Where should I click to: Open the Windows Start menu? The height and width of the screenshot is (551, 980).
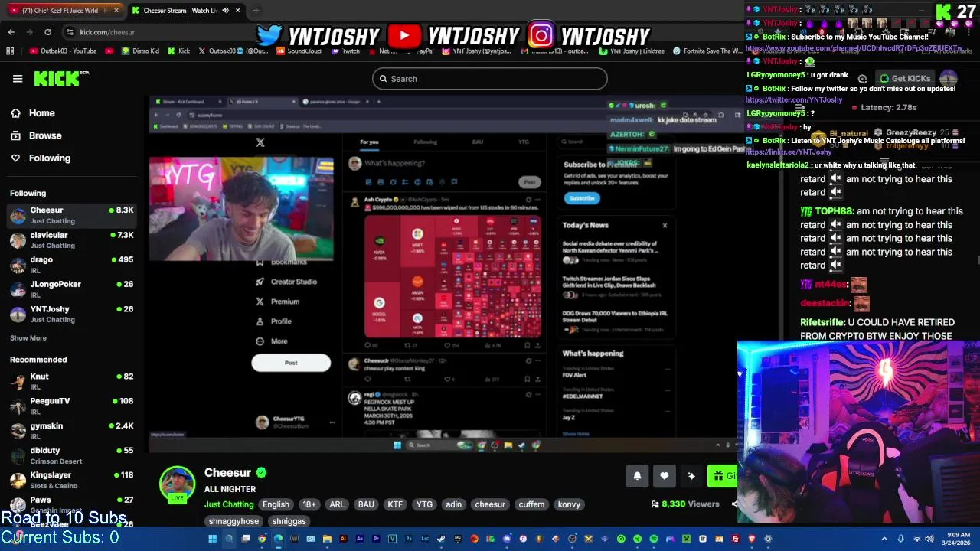(212, 539)
